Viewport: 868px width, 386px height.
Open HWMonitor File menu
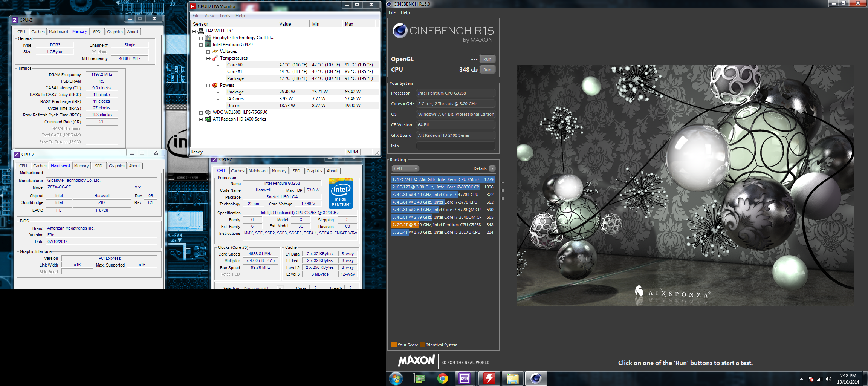point(196,16)
